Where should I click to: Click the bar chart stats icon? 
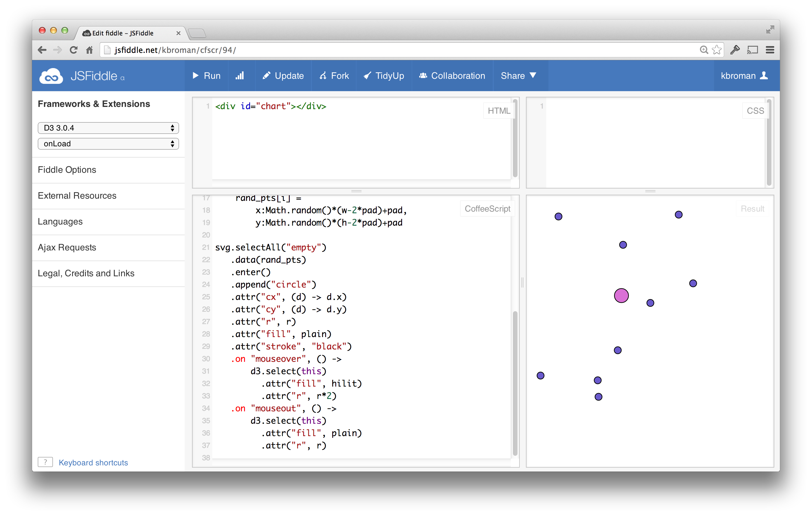240,76
